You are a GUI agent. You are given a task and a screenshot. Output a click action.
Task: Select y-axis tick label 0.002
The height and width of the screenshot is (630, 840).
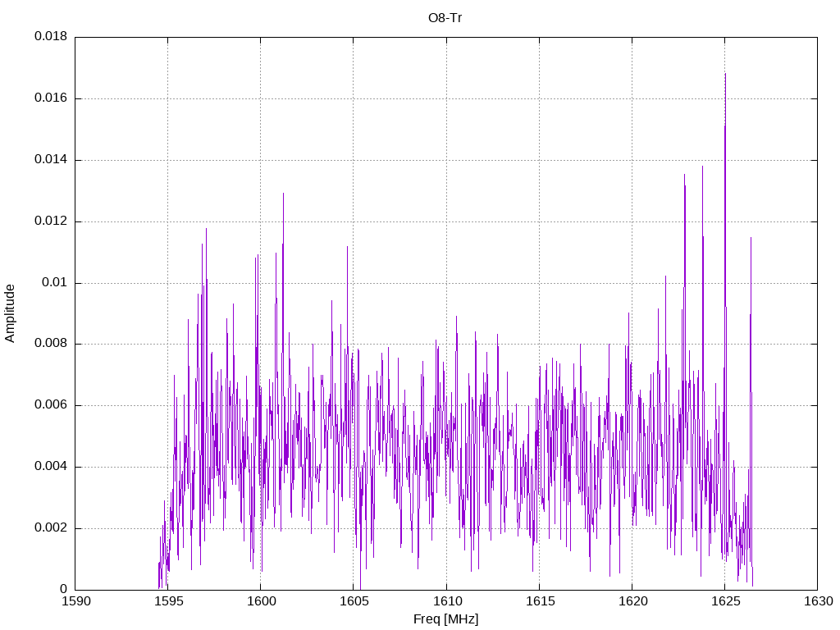[x=51, y=527]
